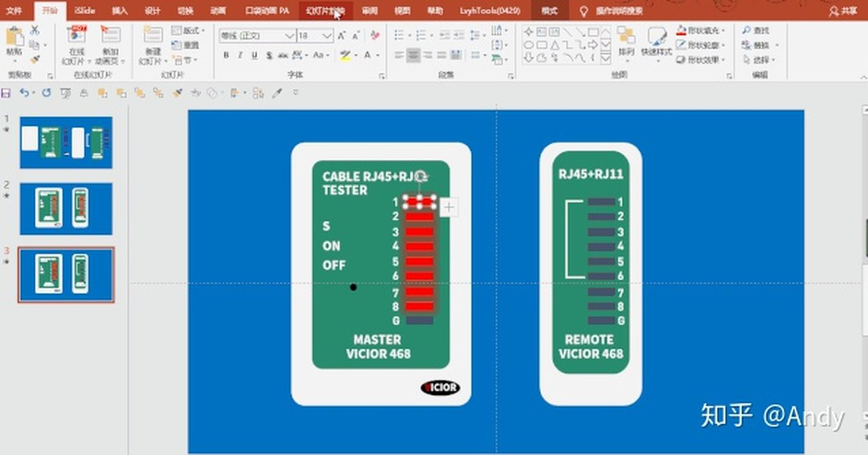The width and height of the screenshot is (868, 455).
Task: Pick the eyedropper in quick access toolbar
Action: coord(277,93)
